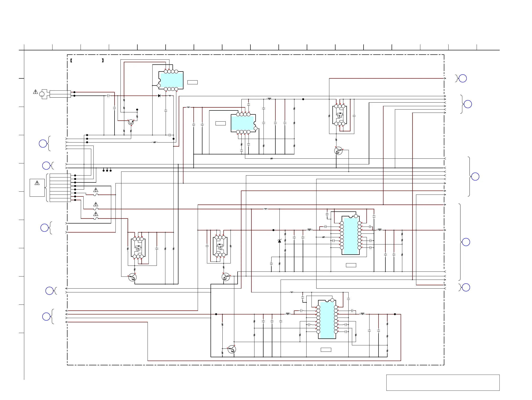The width and height of the screenshot is (532, 400).
Task: Click the zener diode symbol left of the tall IC
Action: point(279,241)
